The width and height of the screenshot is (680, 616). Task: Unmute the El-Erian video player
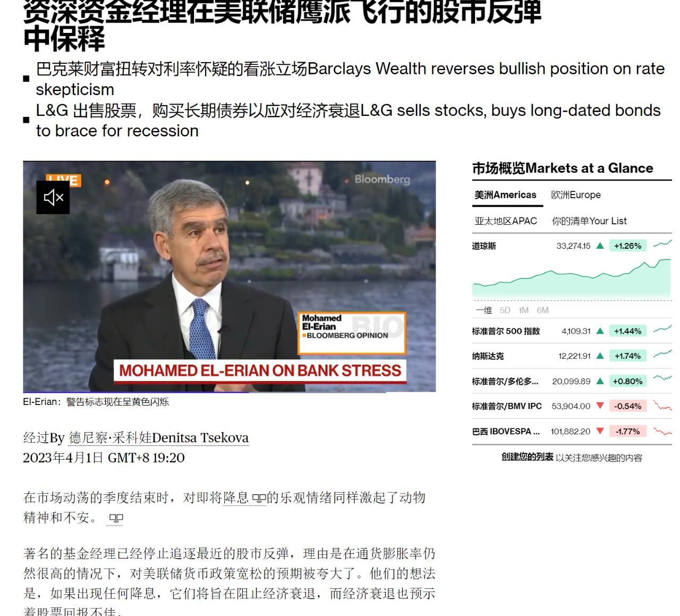pos(53,197)
